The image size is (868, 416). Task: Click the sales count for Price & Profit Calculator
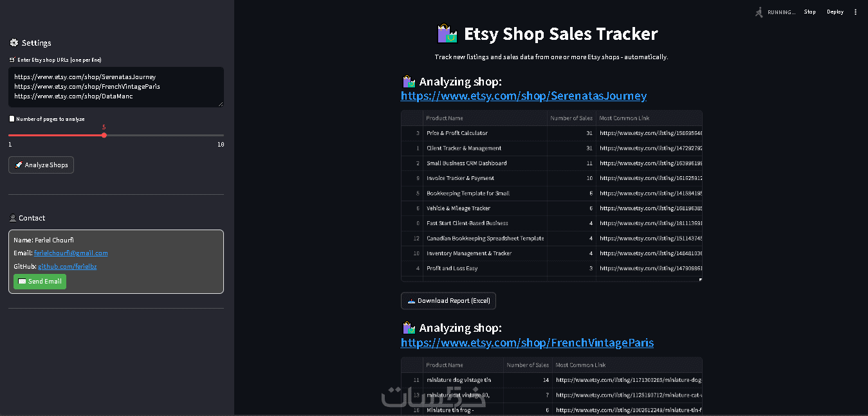pyautogui.click(x=571, y=133)
